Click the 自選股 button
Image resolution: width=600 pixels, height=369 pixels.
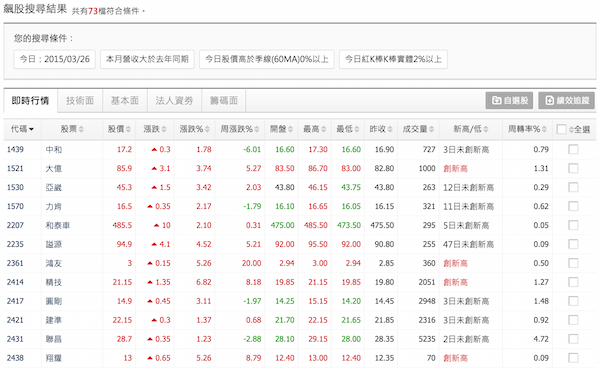pyautogui.click(x=510, y=100)
